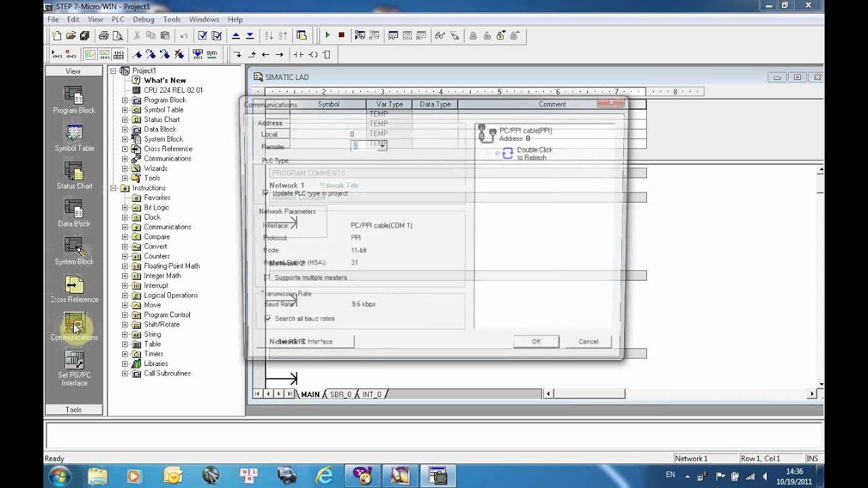Open Print Preview from the toolbar
This screenshot has width=868, height=488.
pos(117,35)
